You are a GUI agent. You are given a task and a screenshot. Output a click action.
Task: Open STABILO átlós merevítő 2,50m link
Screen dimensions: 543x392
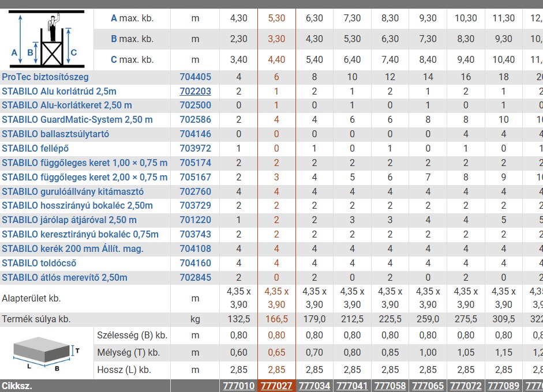[x=65, y=277]
